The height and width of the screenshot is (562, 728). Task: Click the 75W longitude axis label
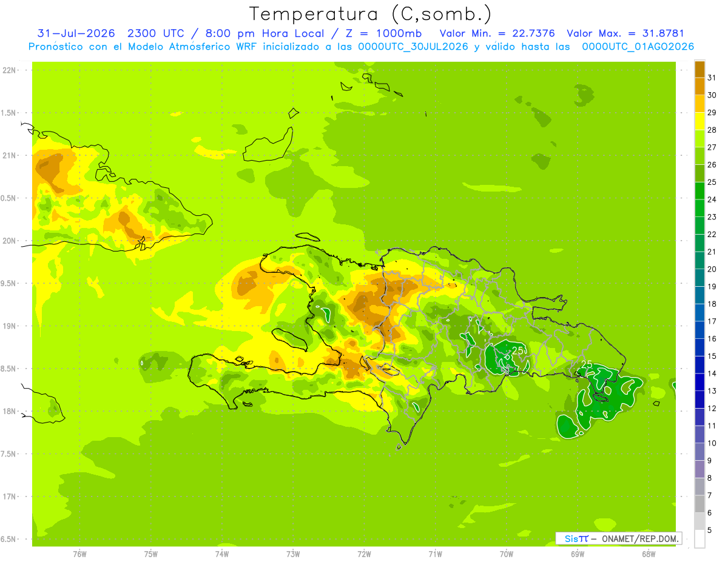tap(150, 554)
